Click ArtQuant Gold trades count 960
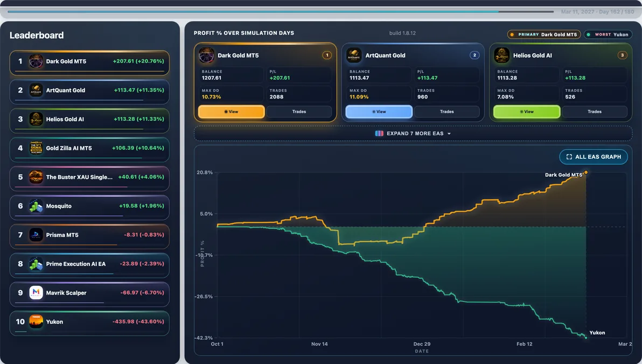Image resolution: width=642 pixels, height=364 pixels. [x=423, y=97]
